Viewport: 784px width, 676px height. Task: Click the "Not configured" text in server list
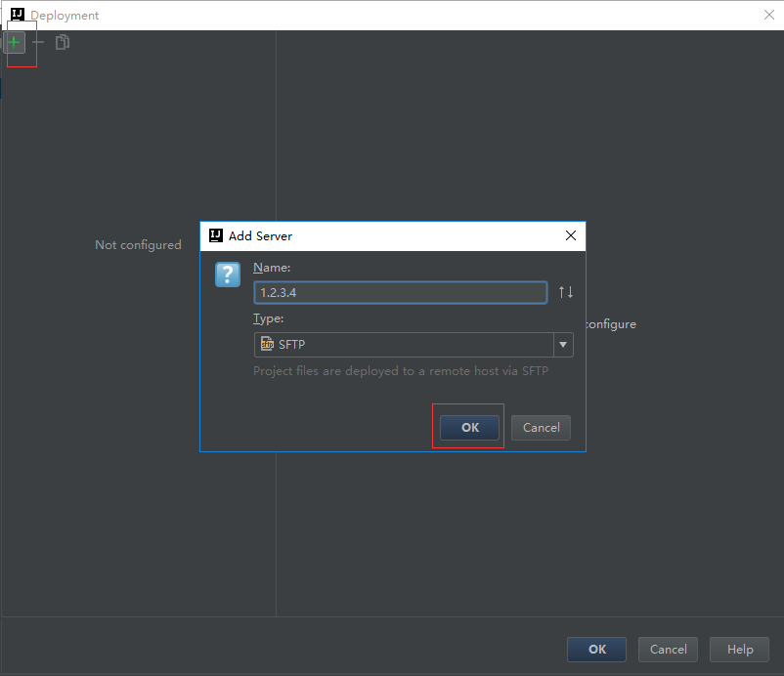tap(138, 245)
